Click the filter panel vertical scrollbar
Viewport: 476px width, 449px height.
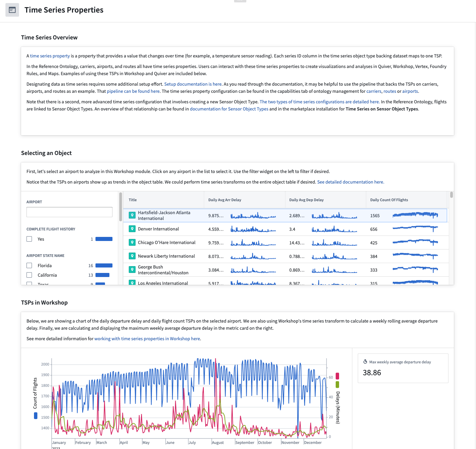[121, 207]
